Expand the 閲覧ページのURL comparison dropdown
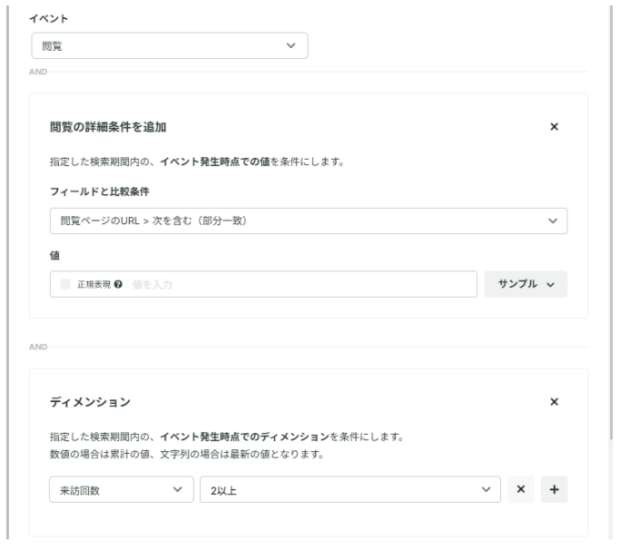 point(308,221)
